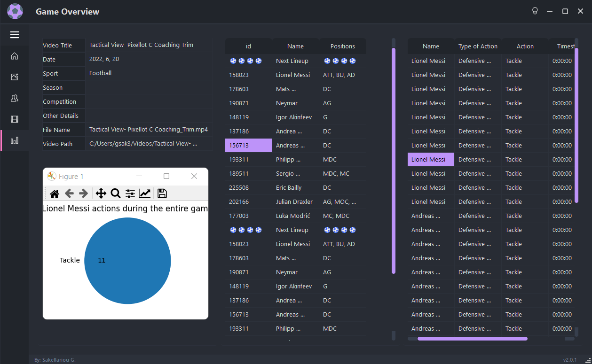This screenshot has width=592, height=364.
Task: Select the statistics sidebar icon
Action: [14, 140]
